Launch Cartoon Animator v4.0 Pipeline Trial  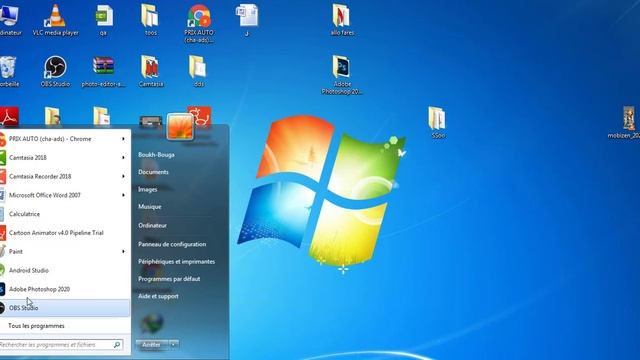(65, 233)
